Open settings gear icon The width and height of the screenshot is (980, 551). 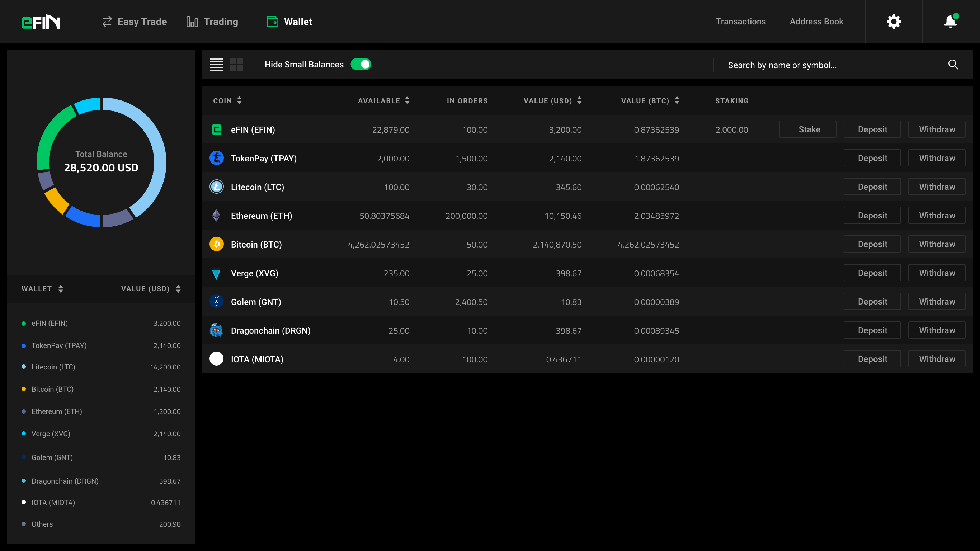(894, 22)
